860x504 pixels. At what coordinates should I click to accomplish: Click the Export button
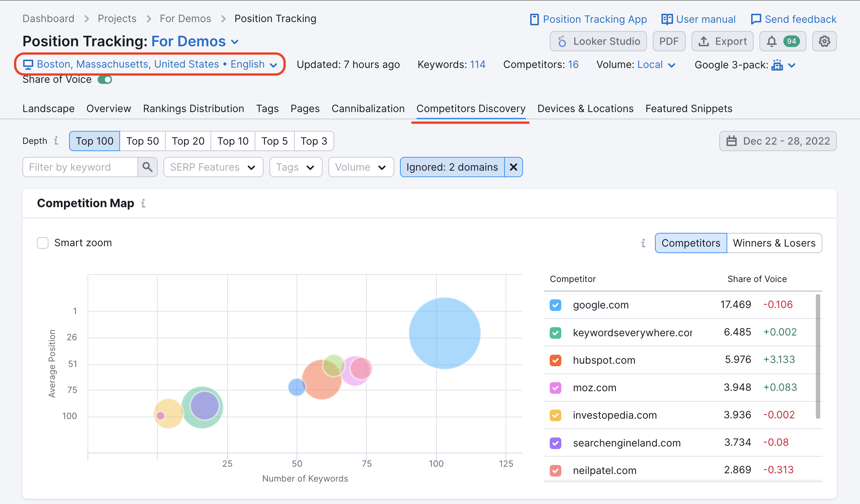pos(722,41)
